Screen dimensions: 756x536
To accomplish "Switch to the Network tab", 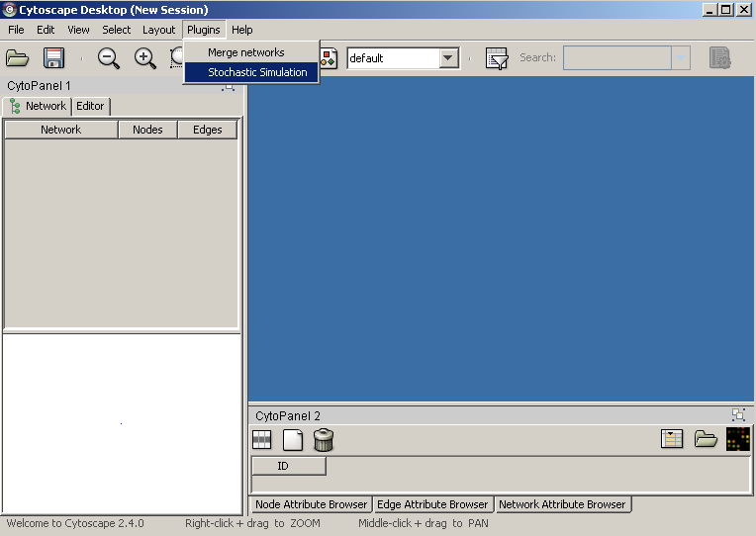I will 38,106.
